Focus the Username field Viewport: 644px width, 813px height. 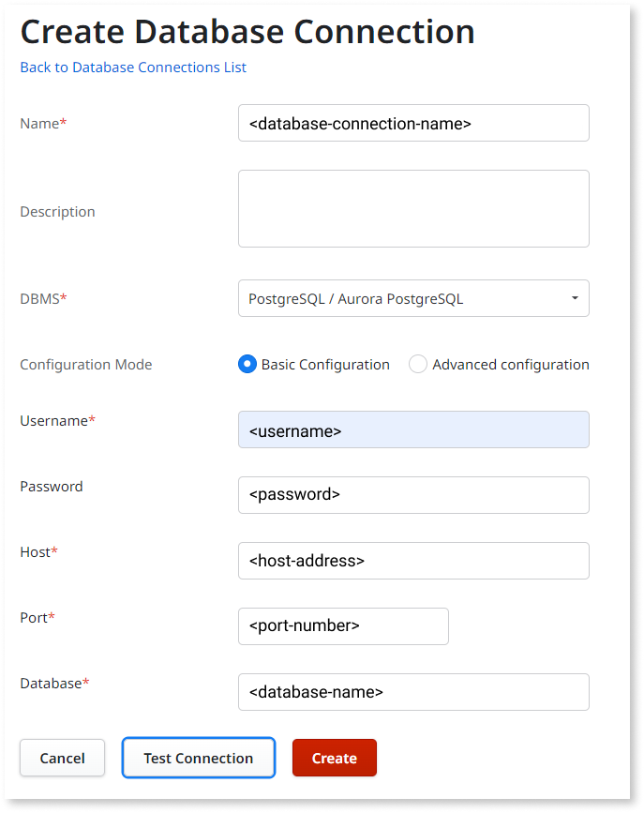412,429
